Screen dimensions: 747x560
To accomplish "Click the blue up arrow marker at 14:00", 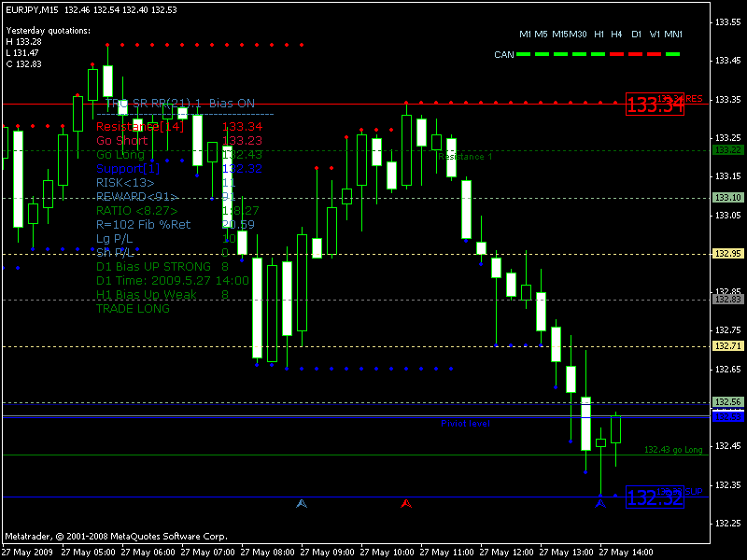I will (600, 503).
